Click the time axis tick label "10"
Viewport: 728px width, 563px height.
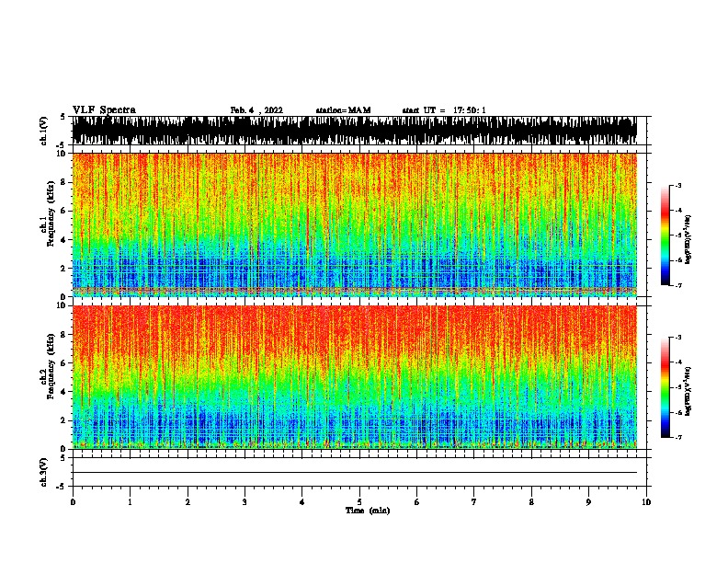(646, 502)
